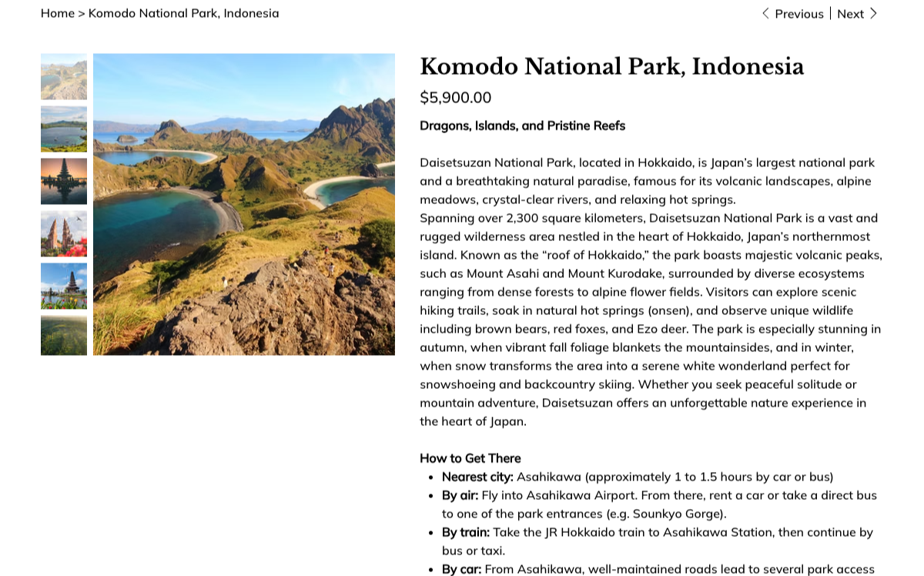The image size is (924, 576).
Task: Choose the twin temple towers with red flowers thumbnail
Action: coord(64,233)
